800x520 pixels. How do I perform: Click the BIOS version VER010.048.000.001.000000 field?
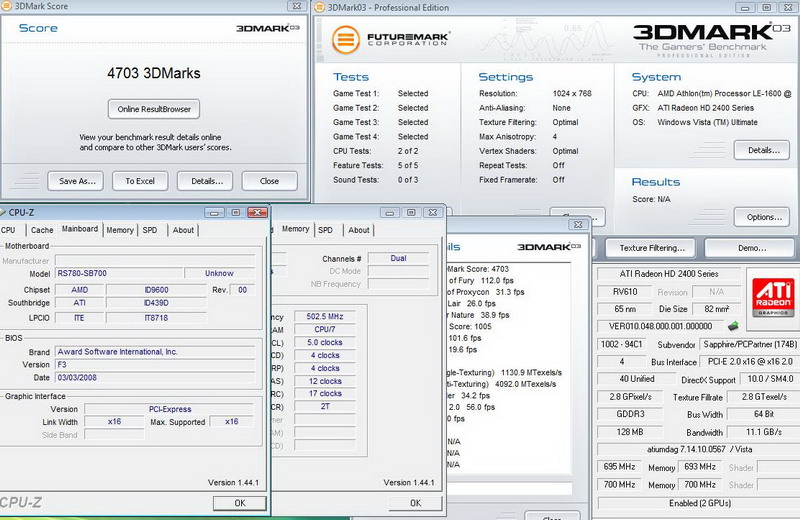click(x=661, y=326)
